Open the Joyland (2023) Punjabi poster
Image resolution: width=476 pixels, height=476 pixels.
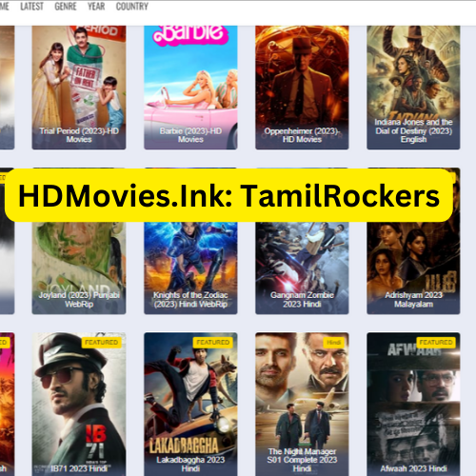coord(79,268)
